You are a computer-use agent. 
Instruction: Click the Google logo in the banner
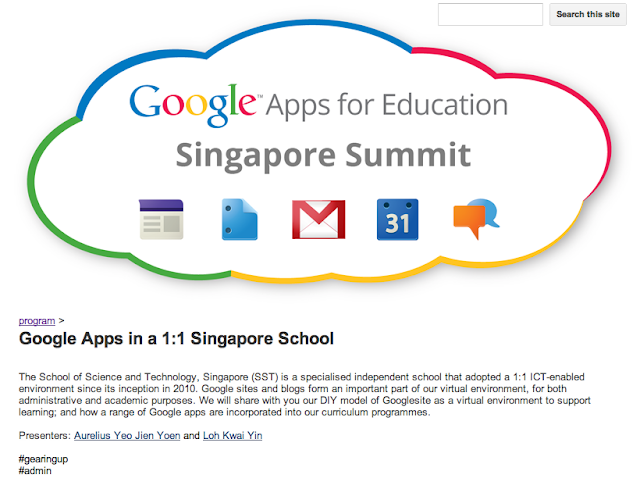pos(193,105)
